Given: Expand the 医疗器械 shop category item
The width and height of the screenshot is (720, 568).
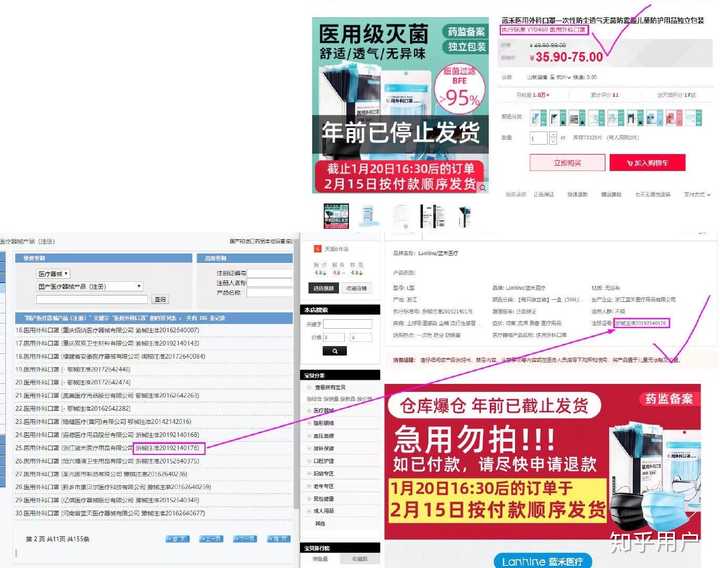Looking at the screenshot, I should (323, 410).
